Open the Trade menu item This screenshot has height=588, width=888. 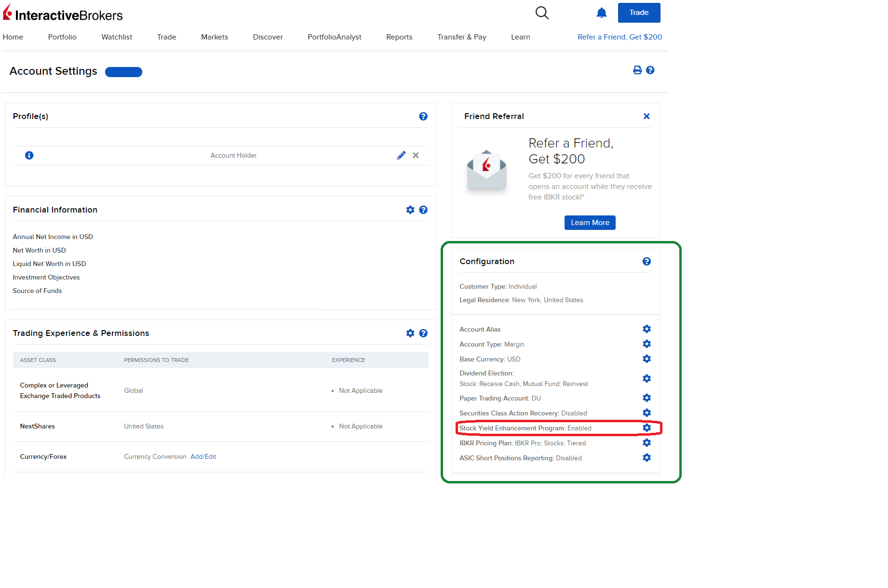166,37
